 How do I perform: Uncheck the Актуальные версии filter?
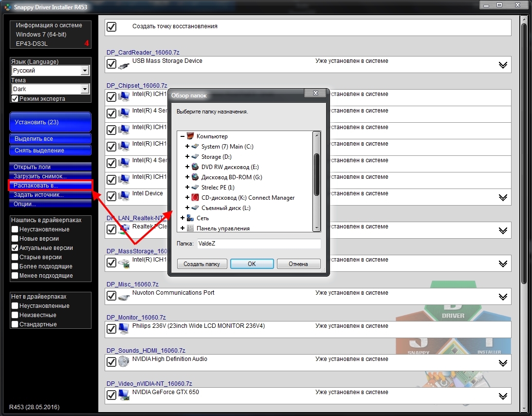15,247
